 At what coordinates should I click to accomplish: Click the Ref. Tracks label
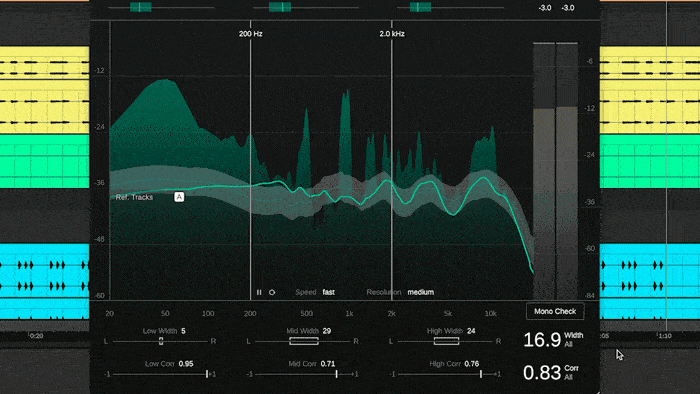pyautogui.click(x=134, y=197)
